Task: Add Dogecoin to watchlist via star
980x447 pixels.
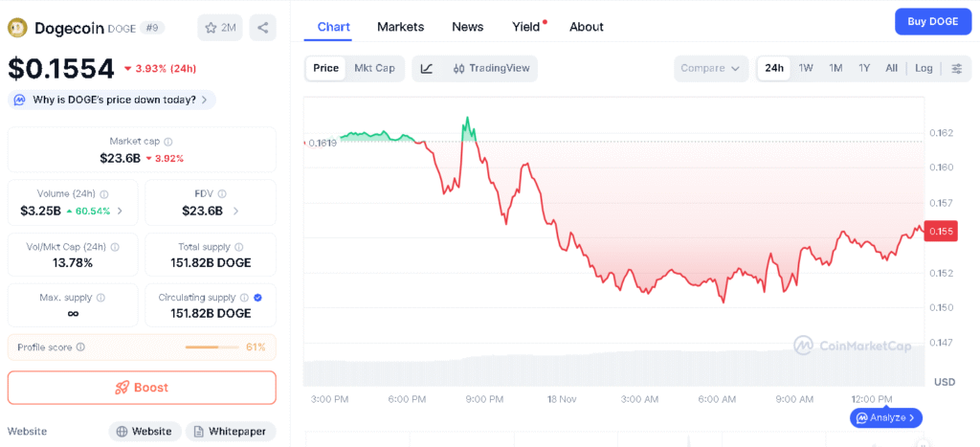Action: pos(220,28)
